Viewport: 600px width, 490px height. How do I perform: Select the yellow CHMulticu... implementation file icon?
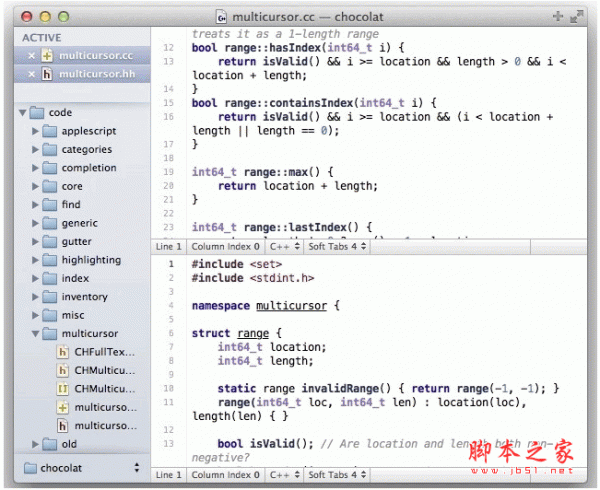(x=63, y=389)
